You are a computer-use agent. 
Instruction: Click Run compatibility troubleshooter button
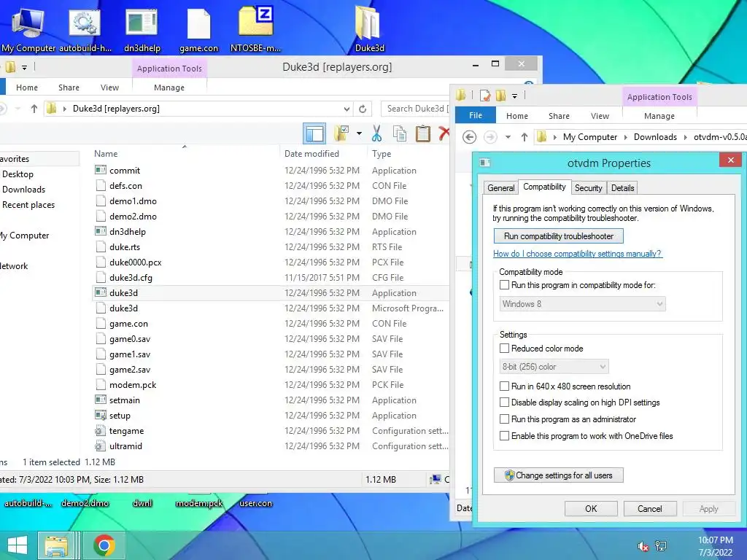[558, 236]
